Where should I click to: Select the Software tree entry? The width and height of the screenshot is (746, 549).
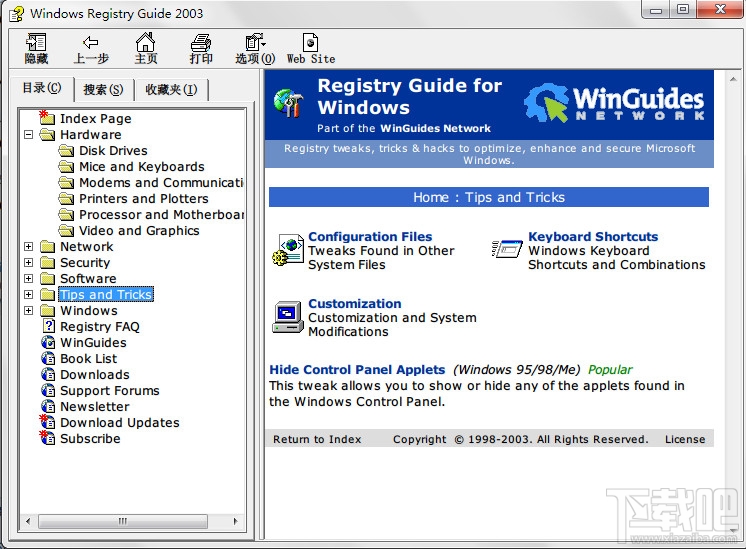88,278
